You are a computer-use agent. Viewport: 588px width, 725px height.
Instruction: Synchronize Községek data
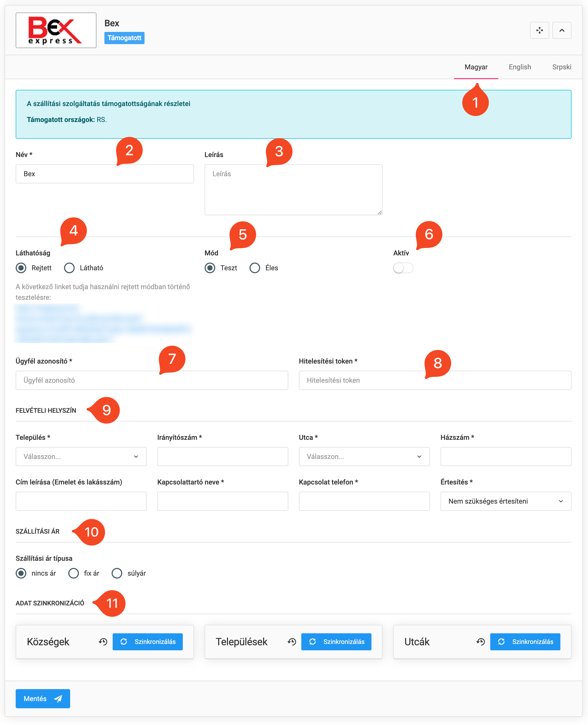[x=148, y=642]
